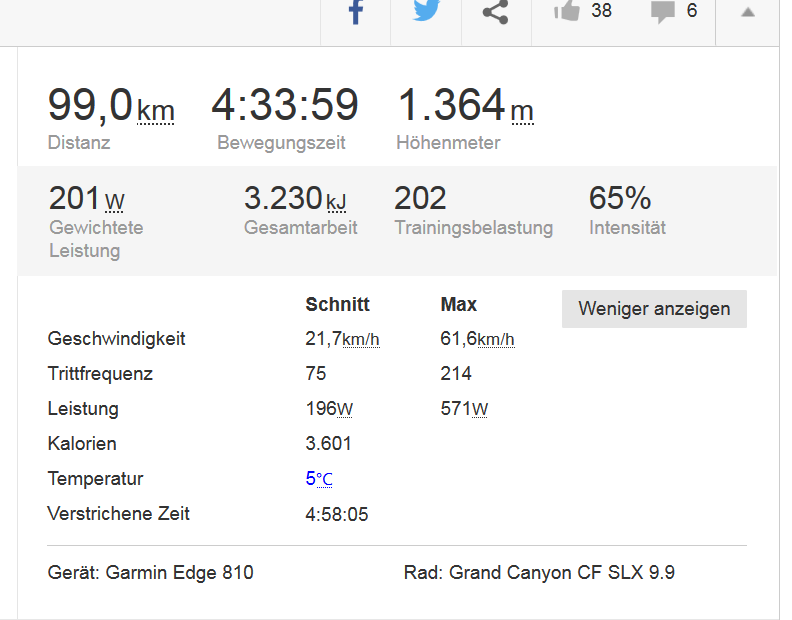Click the 202 Trainingsbelastung value

point(420,198)
